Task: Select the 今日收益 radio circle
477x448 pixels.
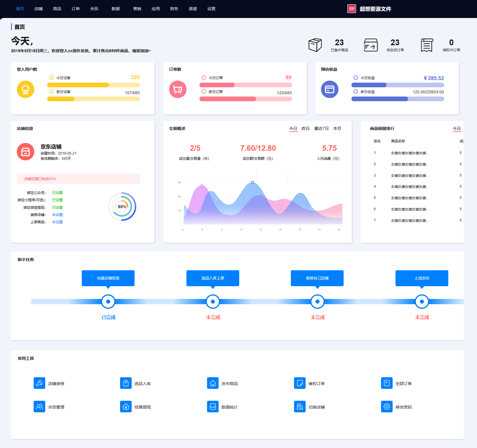Action: 356,78
